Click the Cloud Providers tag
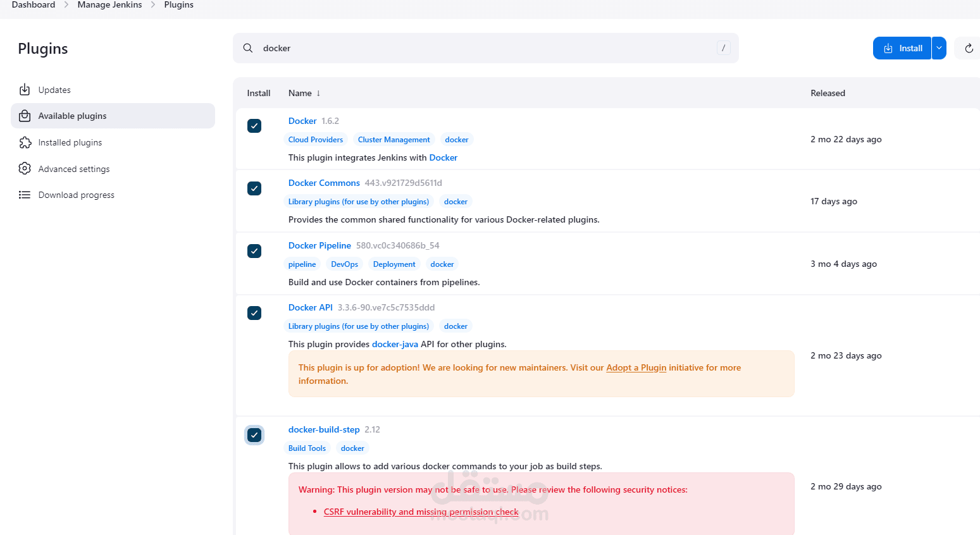This screenshot has height=535, width=980. 316,140
